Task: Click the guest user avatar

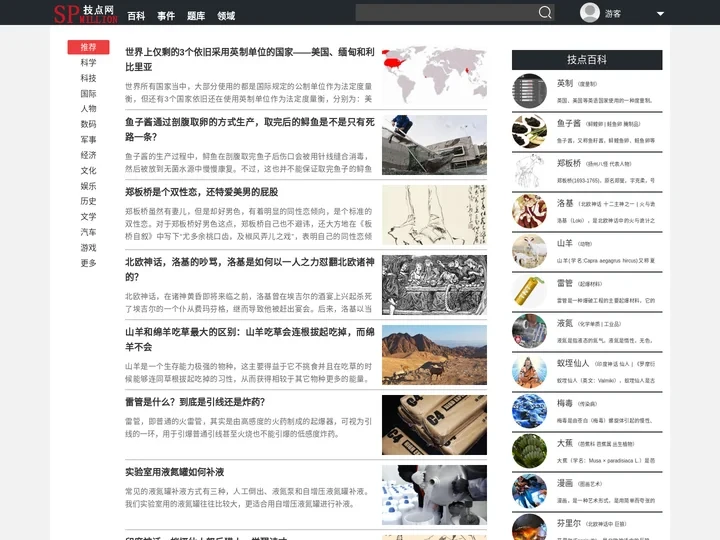Action: coord(590,12)
